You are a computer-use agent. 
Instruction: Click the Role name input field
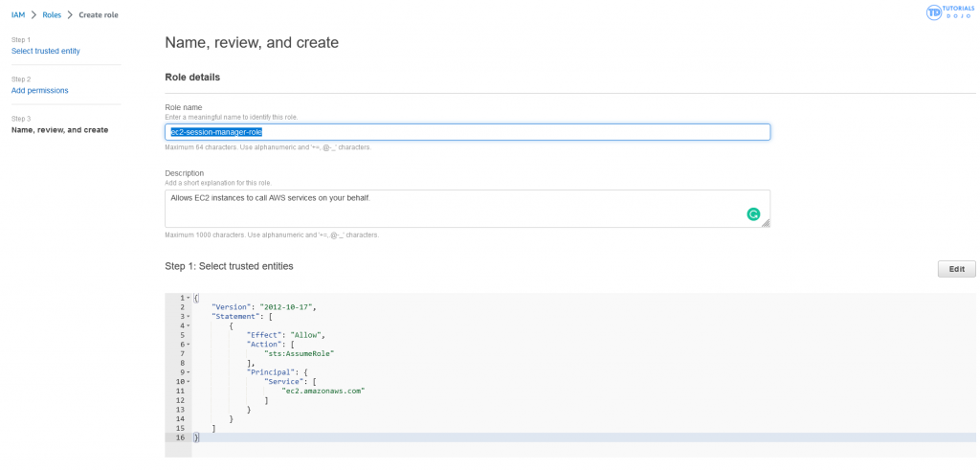click(x=467, y=132)
